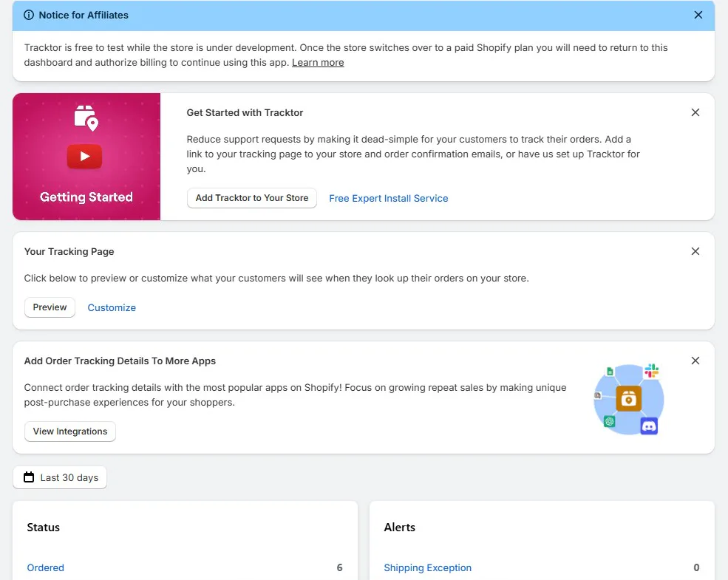Open the Last 30 days date picker
The image size is (728, 580).
60,477
